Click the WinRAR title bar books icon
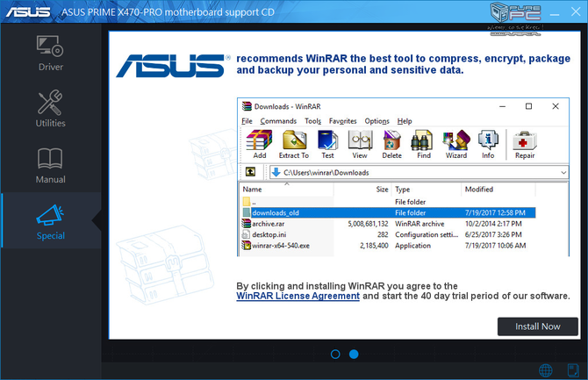Screen dimensions: 588x380 tap(247, 106)
